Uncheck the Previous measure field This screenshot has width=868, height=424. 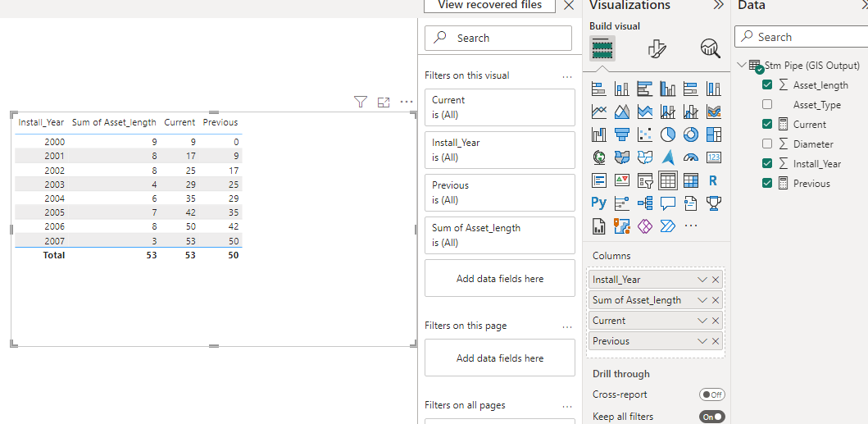point(767,183)
